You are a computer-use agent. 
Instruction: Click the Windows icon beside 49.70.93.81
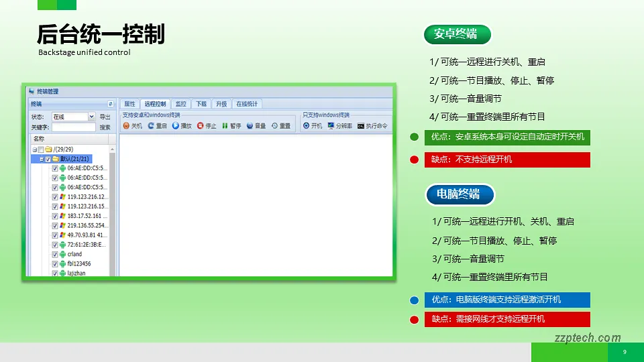point(62,235)
